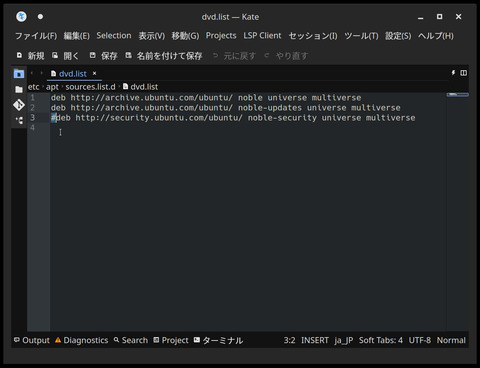Open the ヘルプ(H) menu
This screenshot has width=480, height=368.
click(436, 36)
